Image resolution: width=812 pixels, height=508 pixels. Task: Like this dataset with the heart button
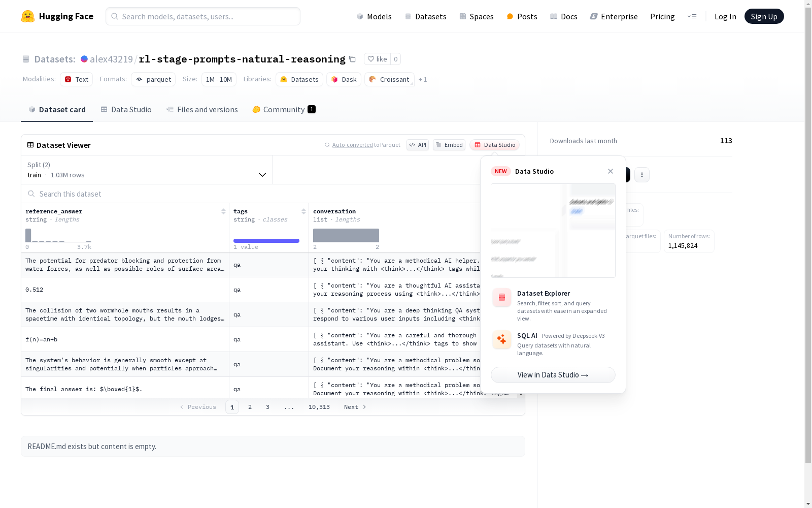[x=377, y=59]
